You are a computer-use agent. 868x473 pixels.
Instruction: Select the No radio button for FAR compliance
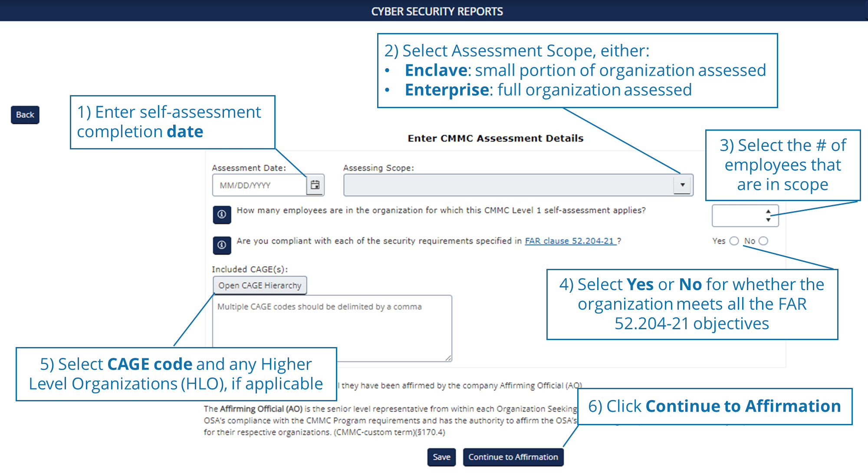click(763, 241)
